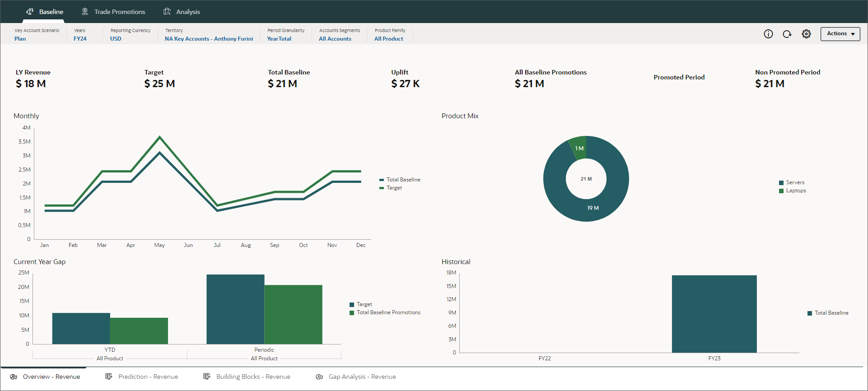Click Total Baseline Promotions legend swatch
The image size is (868, 391).
(x=352, y=313)
